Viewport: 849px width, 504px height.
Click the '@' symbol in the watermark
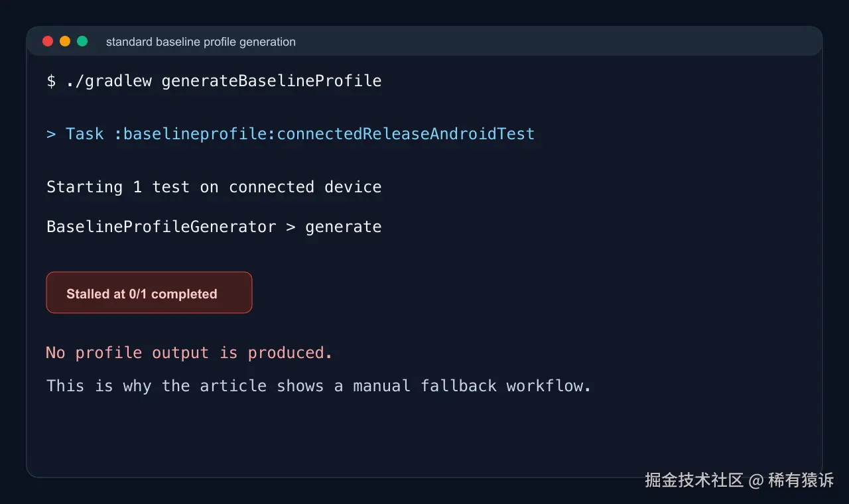(x=756, y=480)
